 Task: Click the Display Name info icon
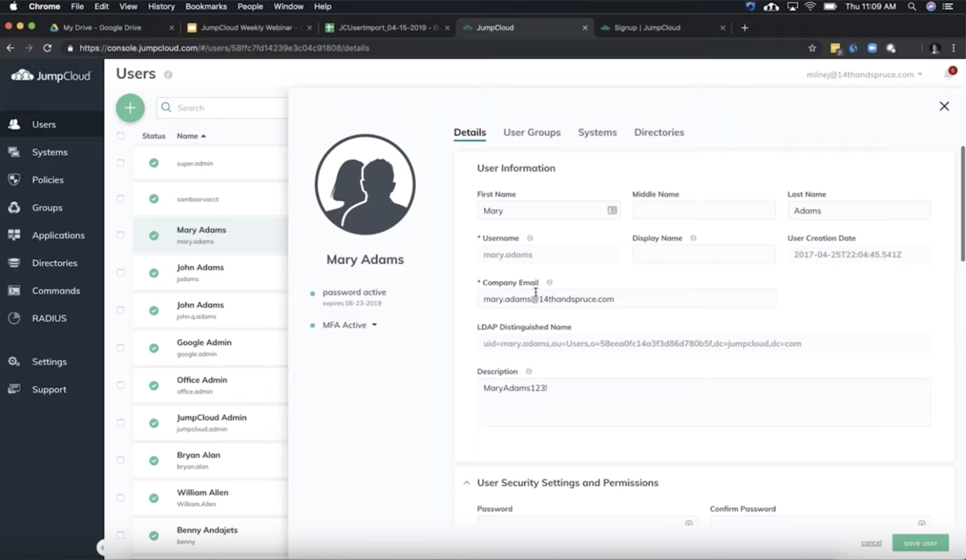pos(693,238)
